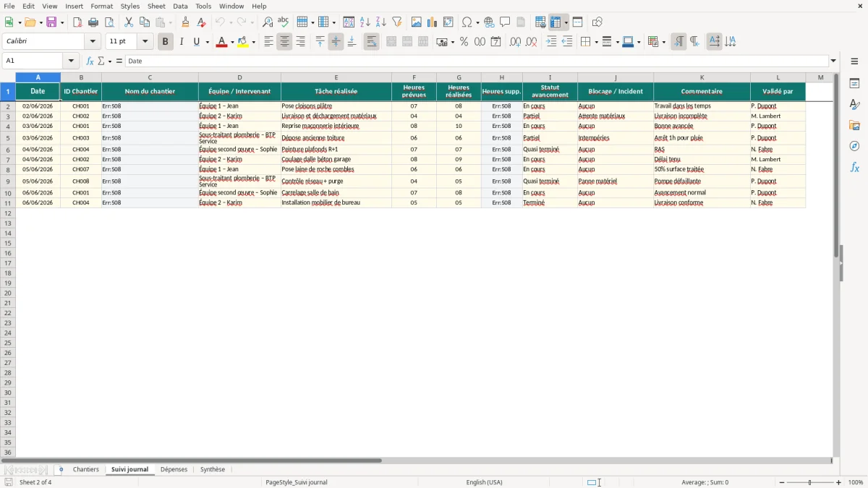Open the Styles menu
Viewport: 868px width, 488px height.
coord(130,6)
